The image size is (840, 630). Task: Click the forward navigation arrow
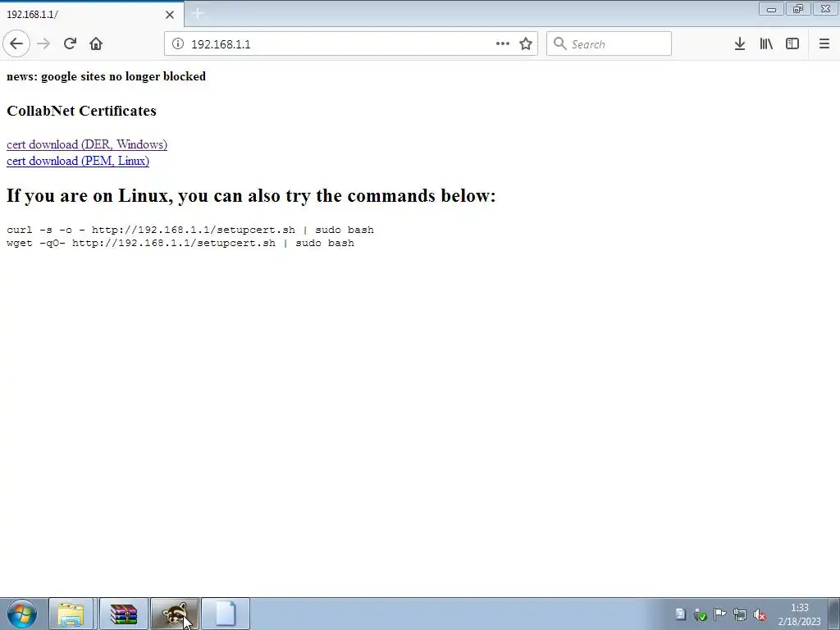(43, 43)
